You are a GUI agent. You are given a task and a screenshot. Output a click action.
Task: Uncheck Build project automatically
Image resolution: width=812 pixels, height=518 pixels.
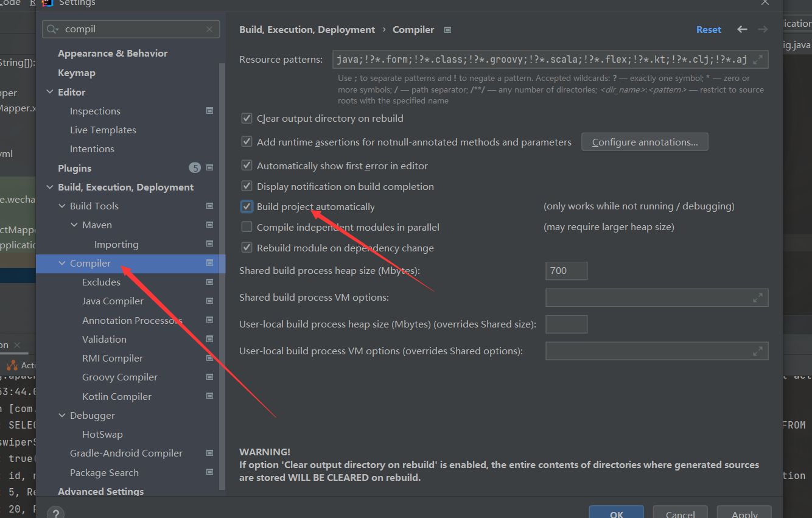(x=247, y=206)
